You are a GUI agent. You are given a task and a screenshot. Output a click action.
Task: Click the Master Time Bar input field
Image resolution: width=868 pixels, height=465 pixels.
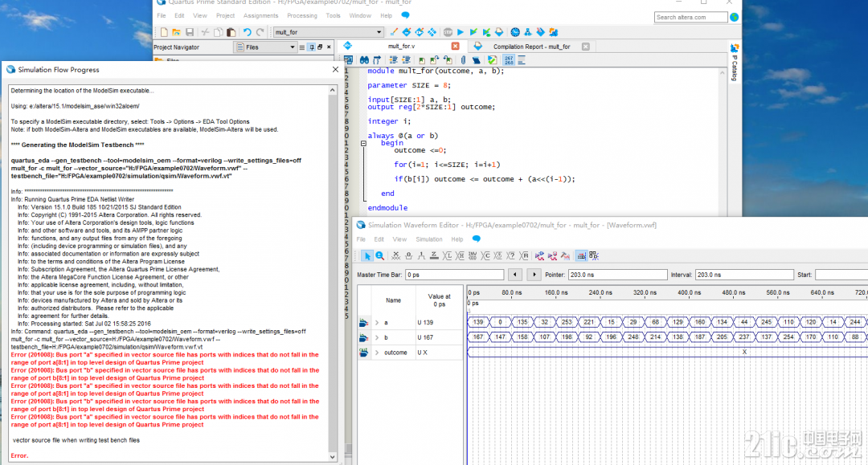click(454, 274)
